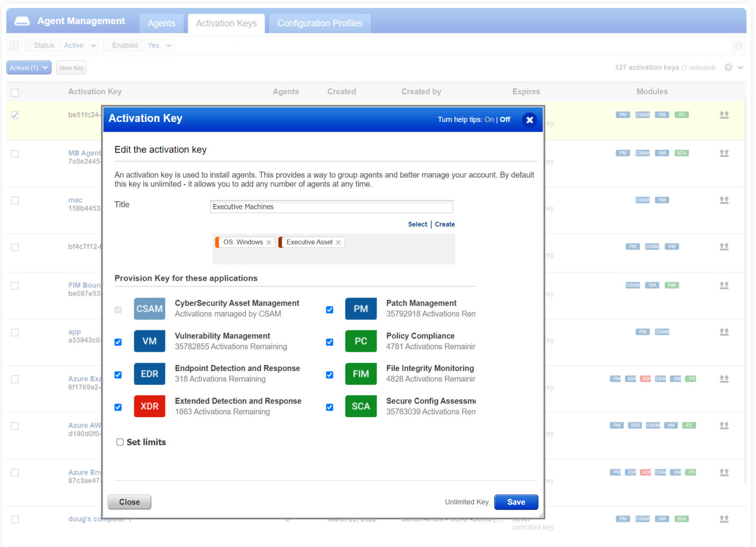The image size is (756, 547).
Task: Select the CSAM application icon
Action: 149,308
